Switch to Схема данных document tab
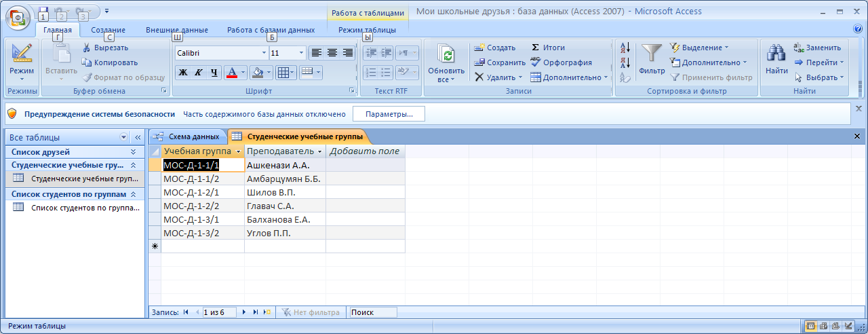This screenshot has width=868, height=334. tap(187, 136)
